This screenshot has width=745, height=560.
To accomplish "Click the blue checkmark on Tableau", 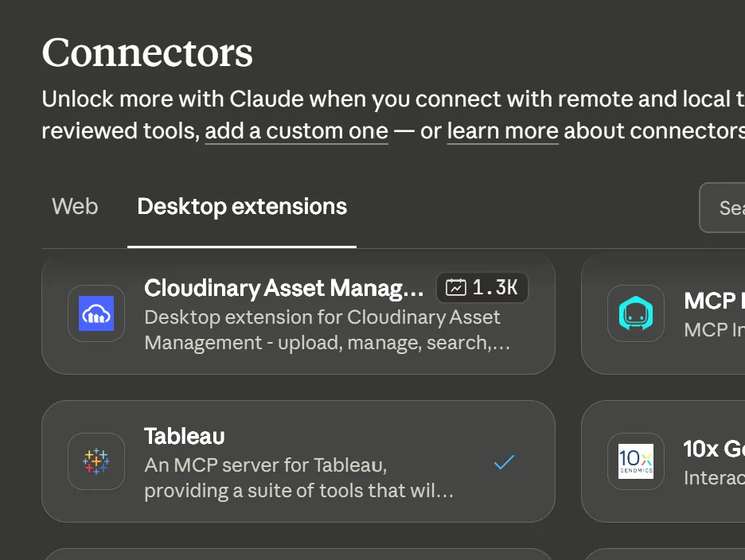I will [504, 461].
